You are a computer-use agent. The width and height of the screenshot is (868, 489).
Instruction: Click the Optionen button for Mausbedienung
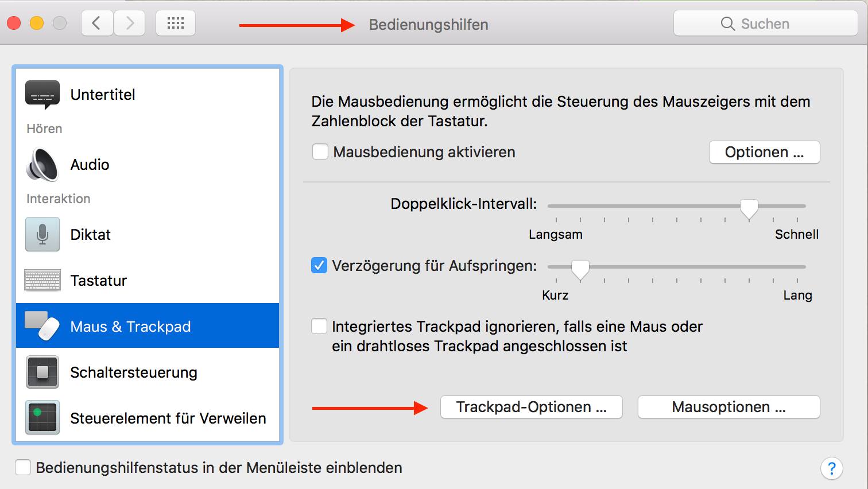point(764,152)
